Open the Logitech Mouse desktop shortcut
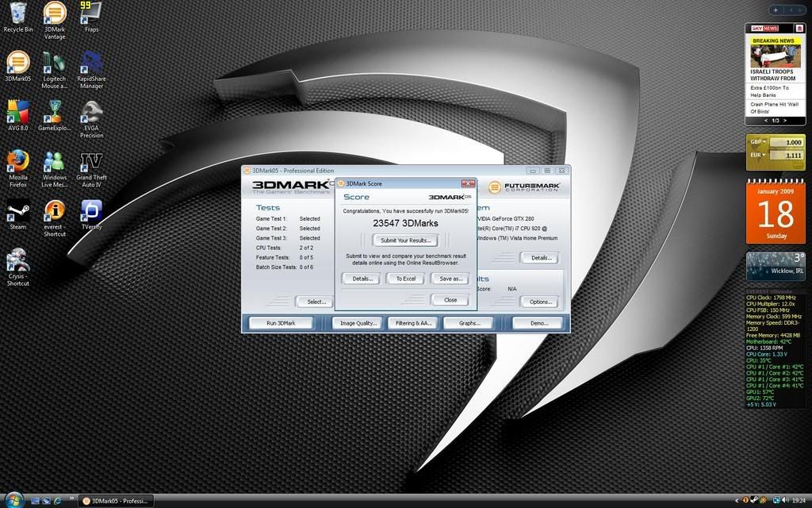Screen dimensions: 812x508 55,70
